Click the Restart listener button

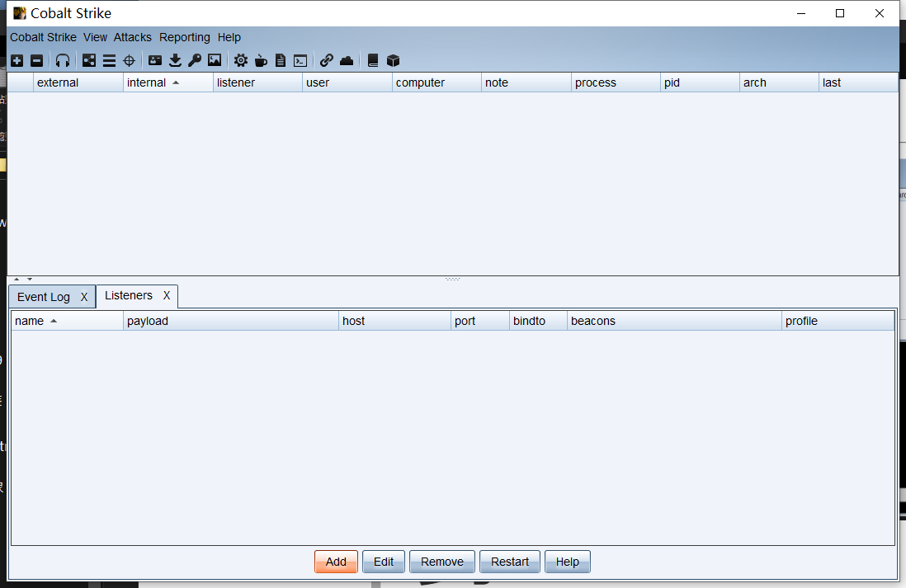510,562
